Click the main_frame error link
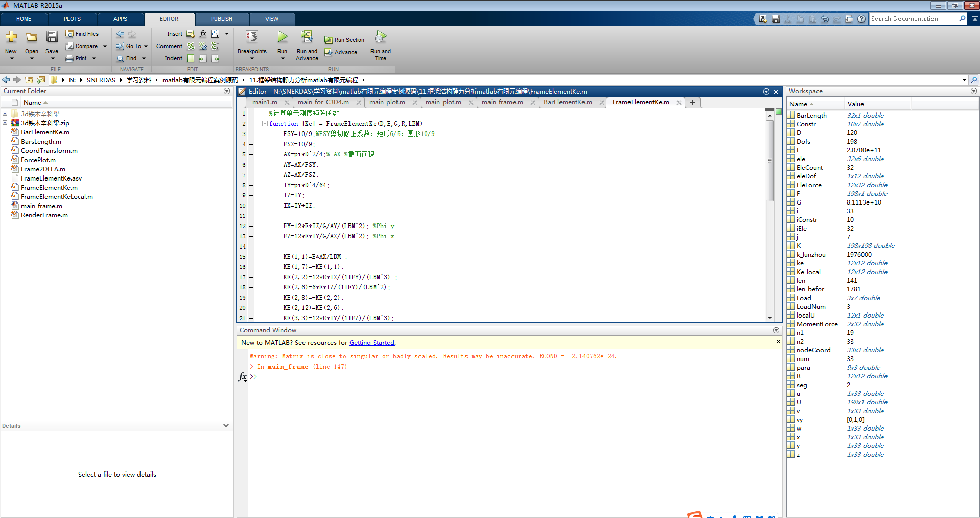Image resolution: width=980 pixels, height=518 pixels. click(x=288, y=367)
